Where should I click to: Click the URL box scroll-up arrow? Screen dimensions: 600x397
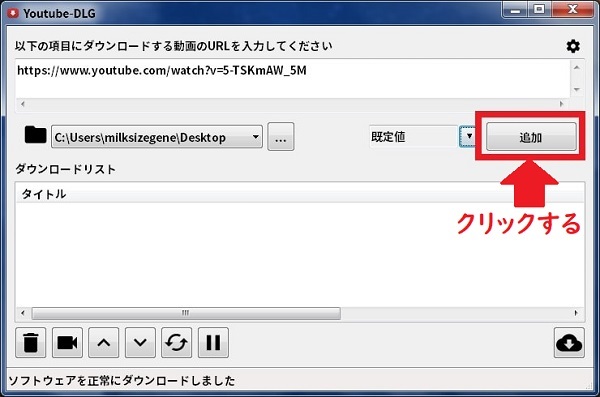577,67
